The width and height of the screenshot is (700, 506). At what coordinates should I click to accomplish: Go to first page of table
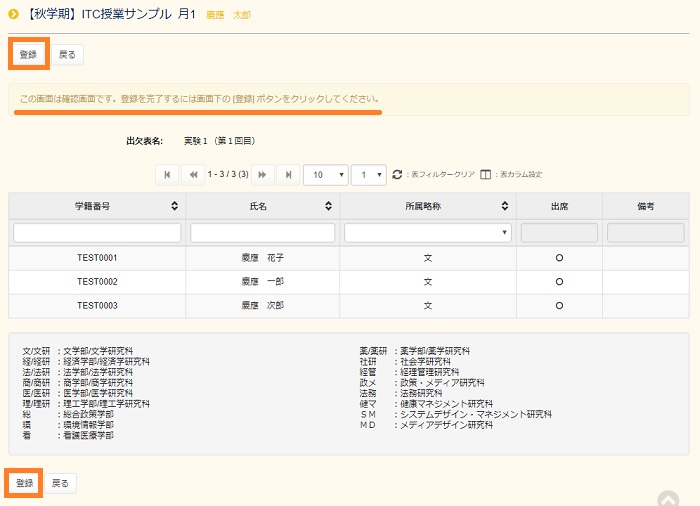(167, 174)
